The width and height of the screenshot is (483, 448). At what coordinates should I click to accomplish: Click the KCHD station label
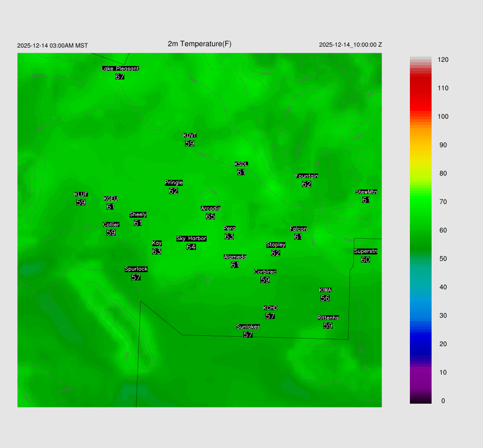(270, 308)
